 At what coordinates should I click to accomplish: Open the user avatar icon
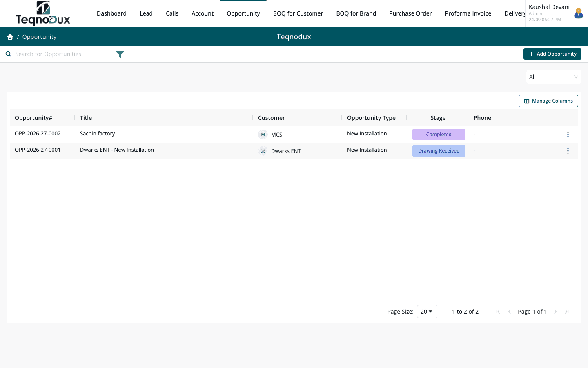click(x=578, y=13)
